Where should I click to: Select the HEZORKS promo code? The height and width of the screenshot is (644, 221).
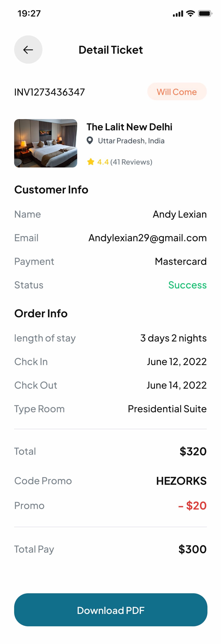(181, 481)
